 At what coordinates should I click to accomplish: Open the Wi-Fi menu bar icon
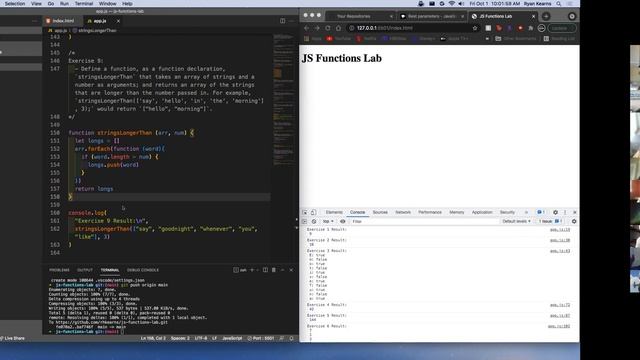[451, 4]
